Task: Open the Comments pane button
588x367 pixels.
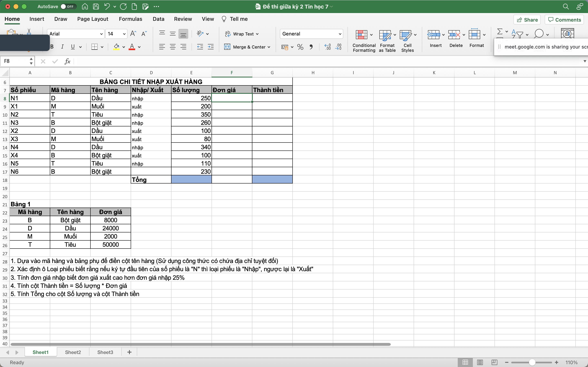Action: pos(564,20)
